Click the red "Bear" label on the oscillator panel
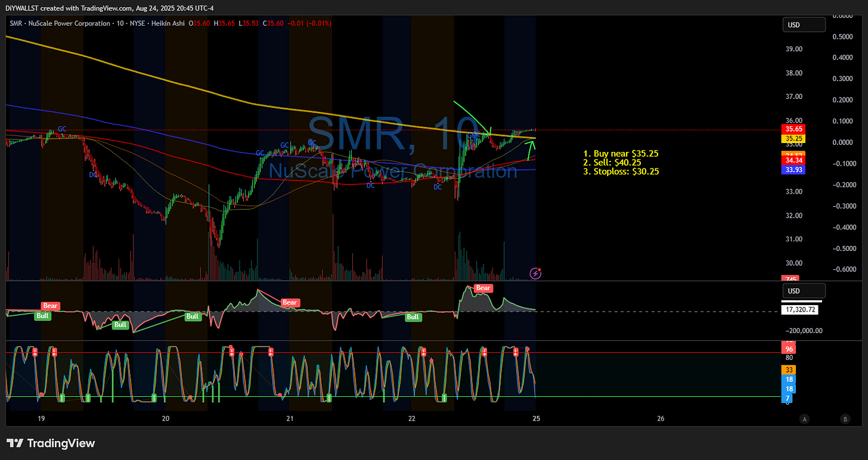This screenshot has width=868, height=460. point(483,288)
